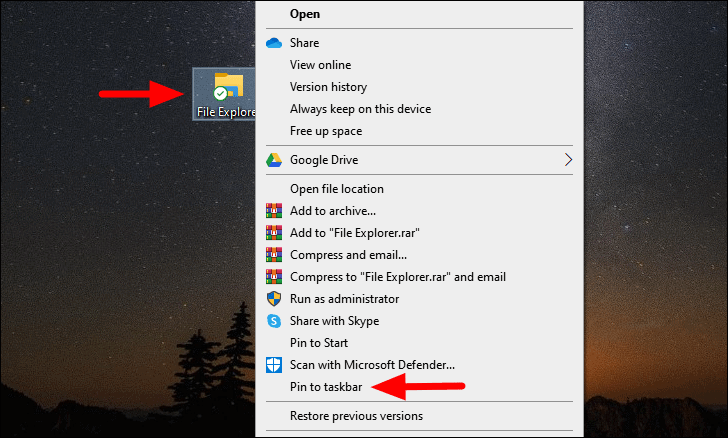Click the OneDrive cloud icon beside Share

274,43
